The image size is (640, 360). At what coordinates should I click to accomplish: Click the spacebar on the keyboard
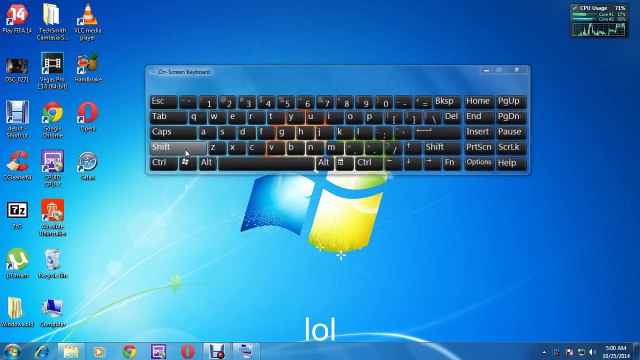266,163
